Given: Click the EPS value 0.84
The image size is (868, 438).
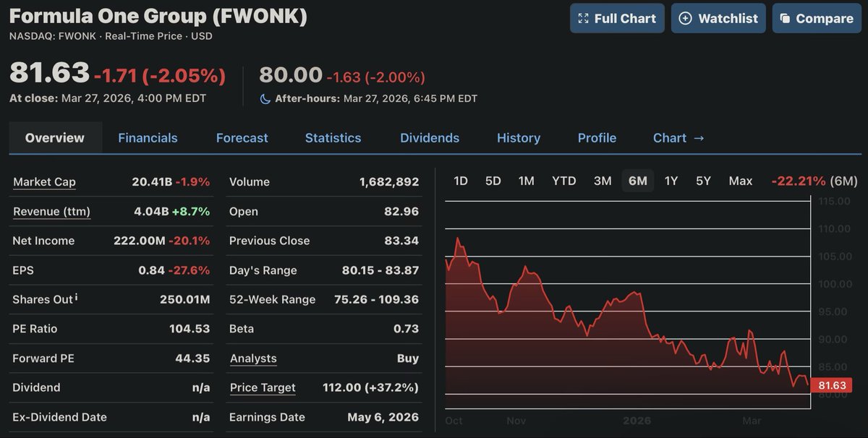Looking at the screenshot, I should (151, 270).
